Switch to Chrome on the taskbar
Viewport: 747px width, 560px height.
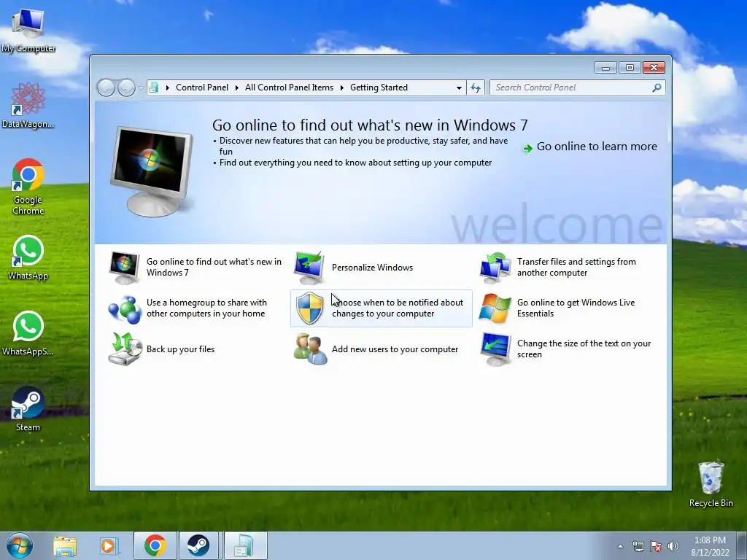(155, 545)
